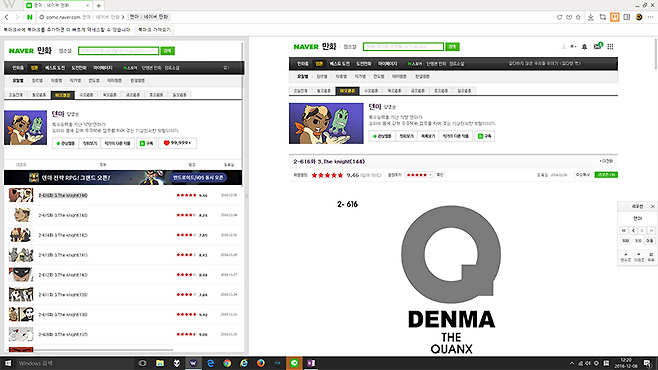
Task: Open the browser three-dot menu
Action: point(650,17)
